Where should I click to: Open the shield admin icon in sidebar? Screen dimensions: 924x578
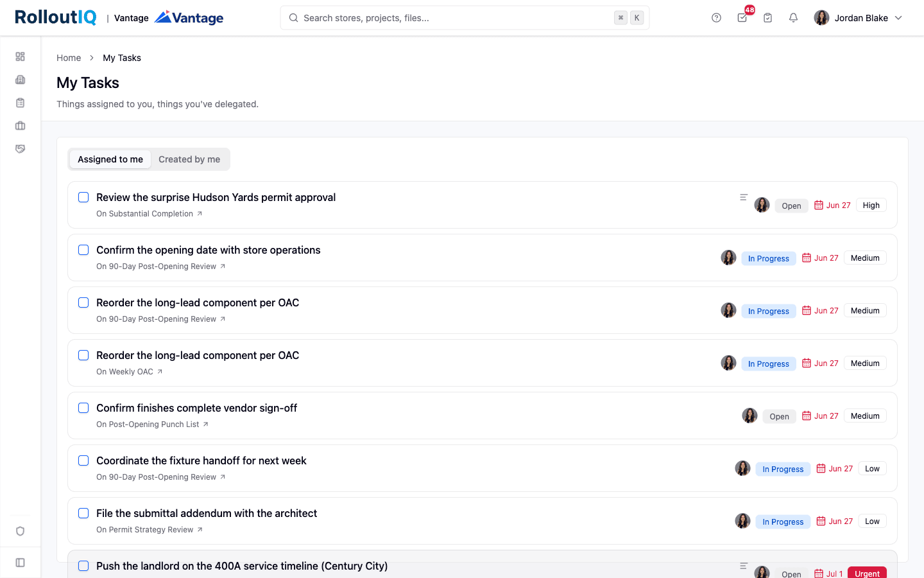coord(21,531)
